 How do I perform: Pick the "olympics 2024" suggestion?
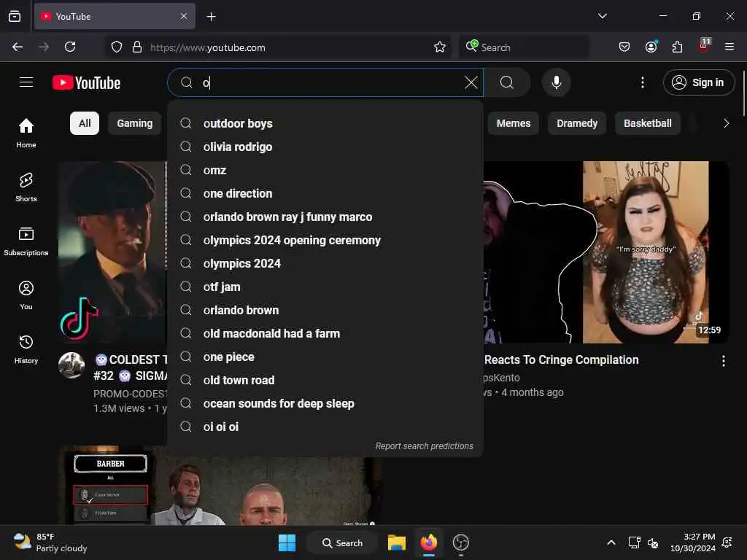(325, 263)
